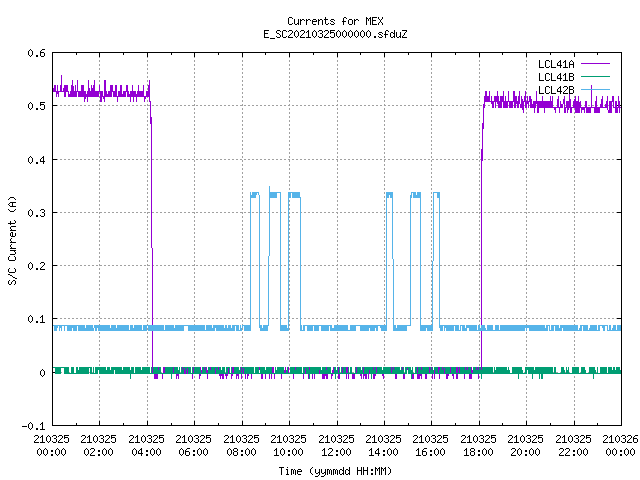Pick the green LCL41B legend line sample
Screen dimensions: 640x480
(x=595, y=77)
